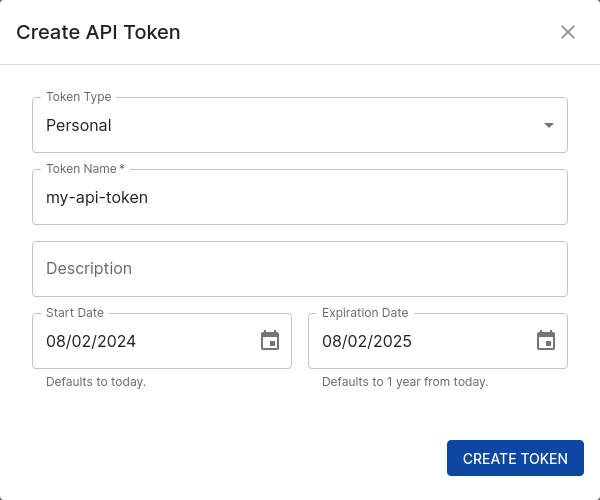Close the Create API Token dialog
This screenshot has width=600, height=500.
(x=568, y=32)
